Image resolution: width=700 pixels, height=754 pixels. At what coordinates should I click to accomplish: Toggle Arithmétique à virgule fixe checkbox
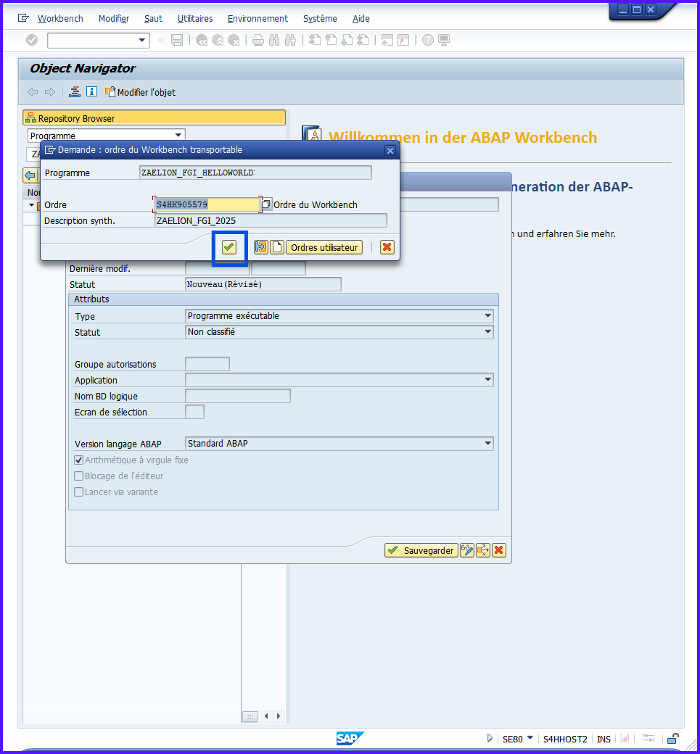tap(79, 460)
